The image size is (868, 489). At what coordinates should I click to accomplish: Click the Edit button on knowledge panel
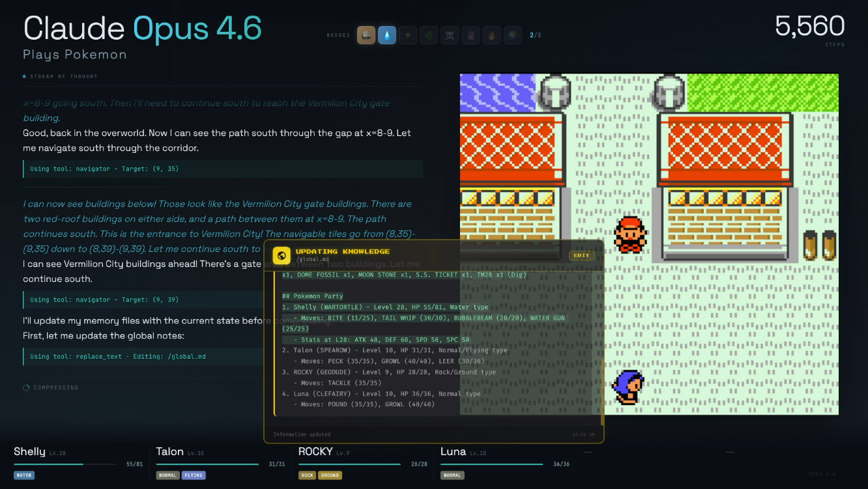(x=581, y=255)
